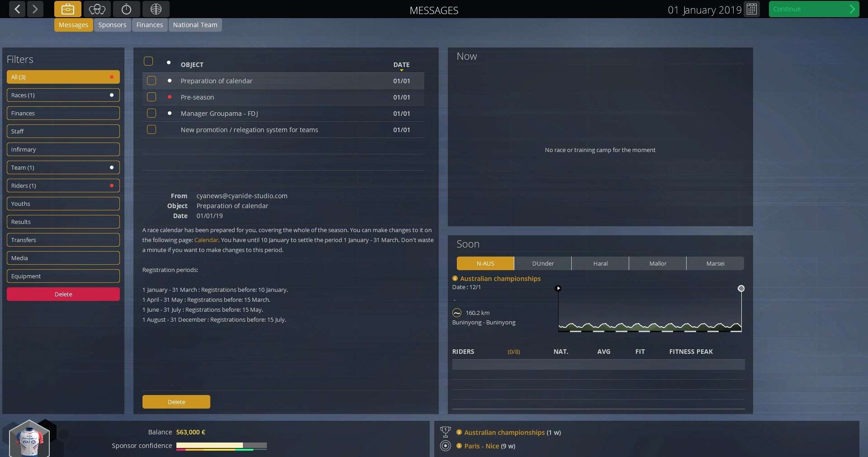Switch to the Sponsors tab
This screenshot has height=457, width=868.
112,25
